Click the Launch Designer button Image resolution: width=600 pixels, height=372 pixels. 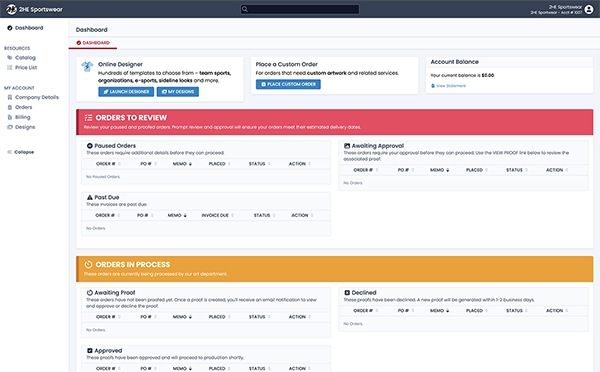[126, 92]
